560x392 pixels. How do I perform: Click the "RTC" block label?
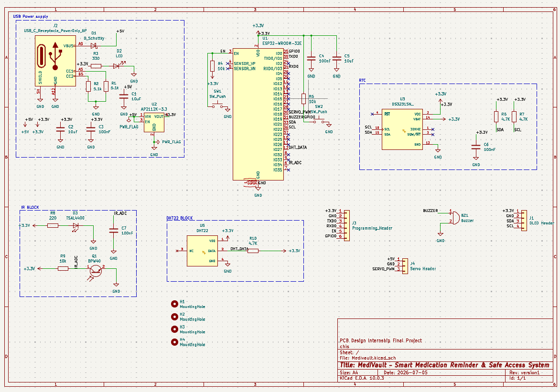click(x=362, y=80)
